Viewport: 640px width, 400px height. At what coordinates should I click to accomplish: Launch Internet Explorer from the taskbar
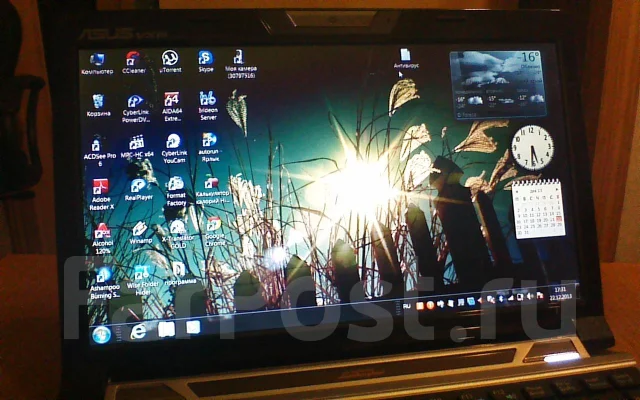(x=138, y=331)
